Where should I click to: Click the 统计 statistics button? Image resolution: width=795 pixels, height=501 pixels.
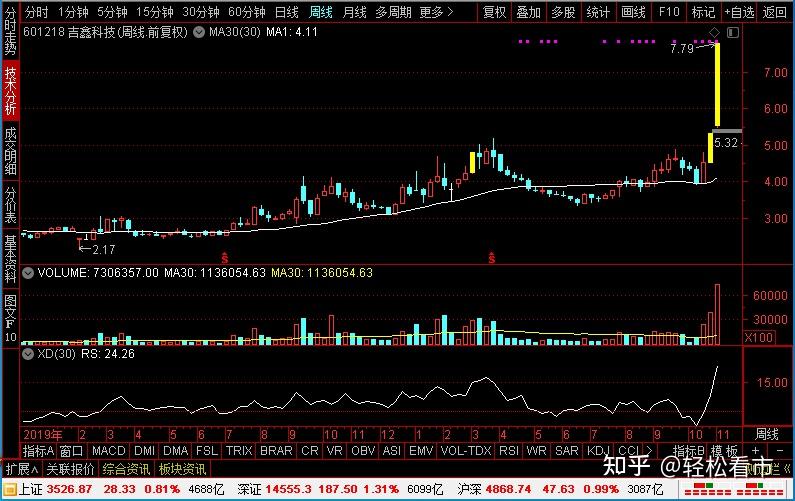click(x=598, y=12)
